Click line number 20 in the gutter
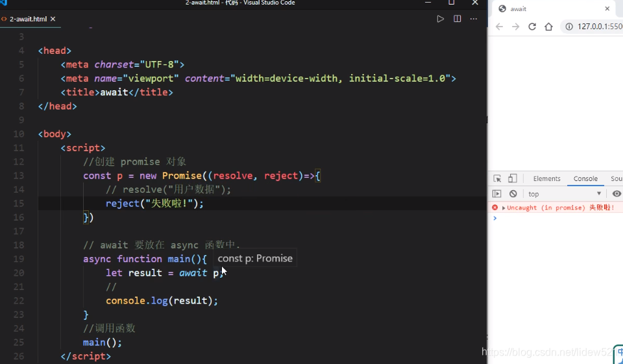The height and width of the screenshot is (364, 623). coord(19,273)
